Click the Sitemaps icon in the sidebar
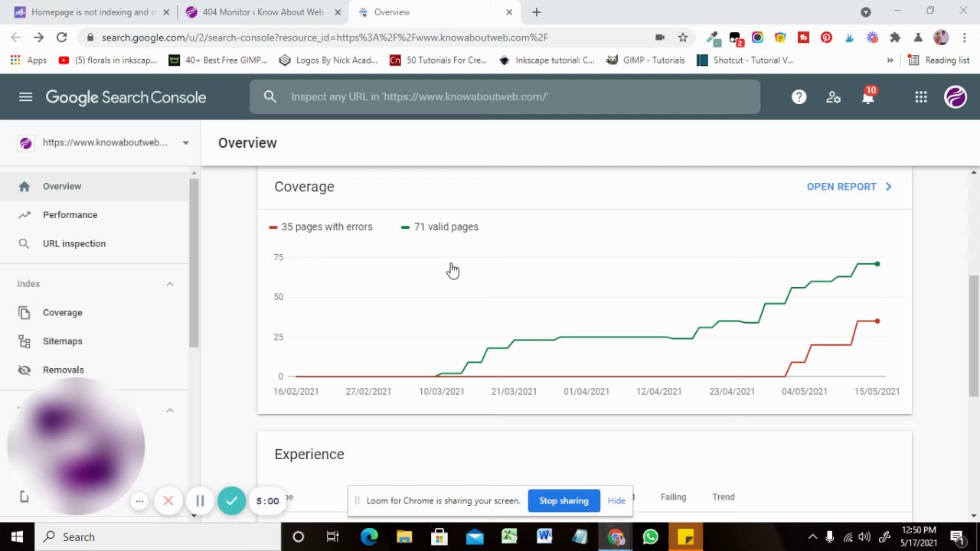Image resolution: width=980 pixels, height=551 pixels. click(x=24, y=341)
